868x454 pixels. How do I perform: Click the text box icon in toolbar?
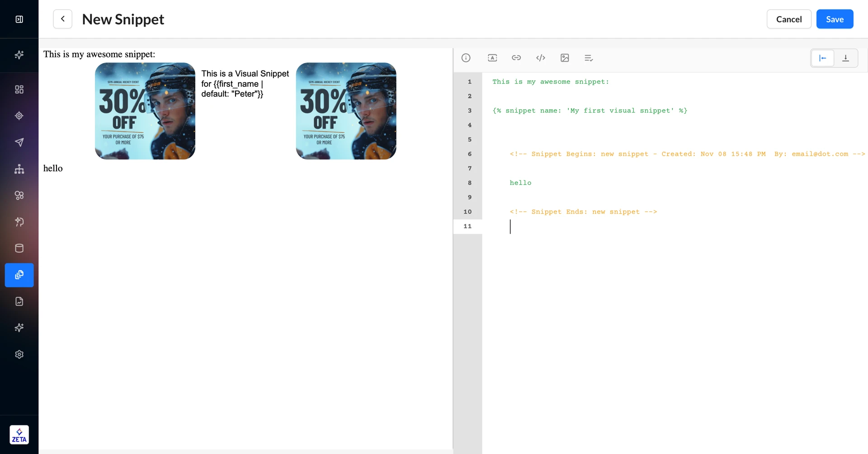(x=492, y=58)
